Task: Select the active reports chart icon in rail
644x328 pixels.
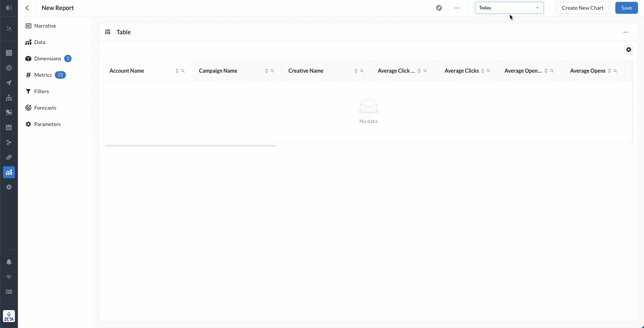Action: pyautogui.click(x=9, y=172)
